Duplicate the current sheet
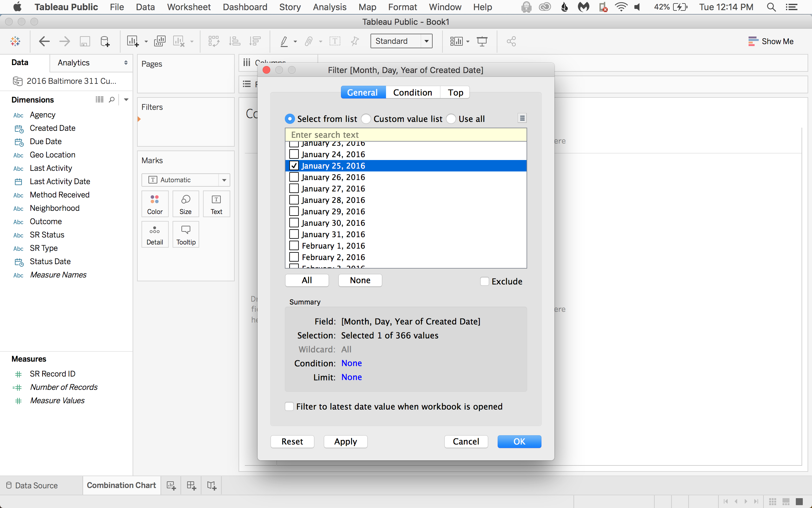The height and width of the screenshot is (508, 812). (x=160, y=41)
